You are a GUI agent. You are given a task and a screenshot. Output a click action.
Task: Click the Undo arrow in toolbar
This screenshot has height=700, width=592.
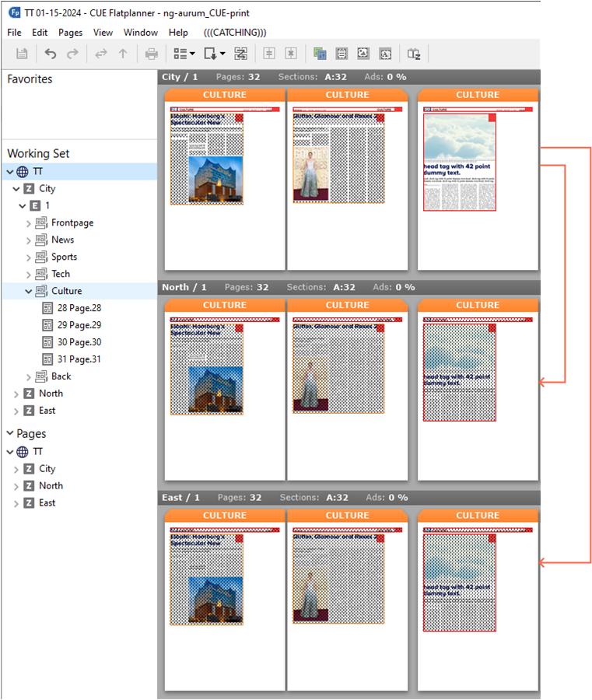(51, 54)
